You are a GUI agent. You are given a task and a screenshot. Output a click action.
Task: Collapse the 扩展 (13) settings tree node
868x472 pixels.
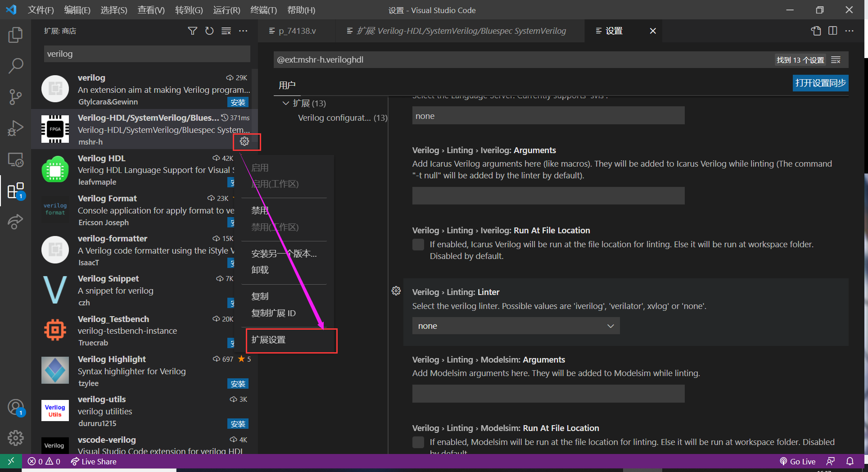pos(286,103)
